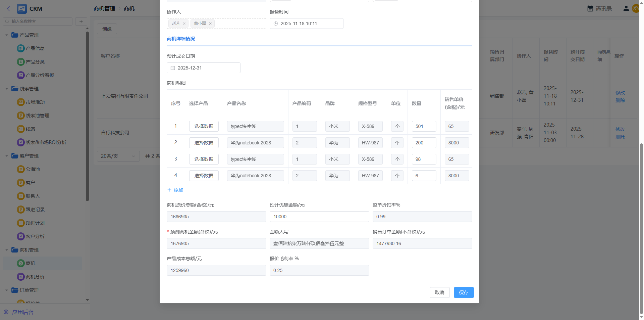Click the back arrow beside CRM logo
The height and width of the screenshot is (320, 644).
[9, 9]
